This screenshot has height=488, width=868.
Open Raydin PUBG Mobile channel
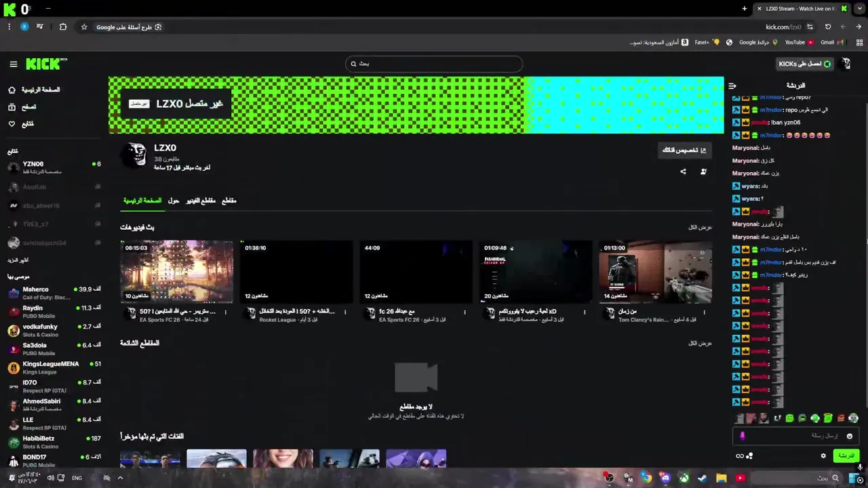pos(54,312)
